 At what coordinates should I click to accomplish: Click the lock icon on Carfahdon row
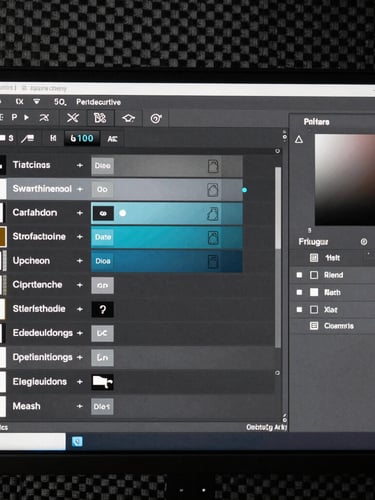213,214
